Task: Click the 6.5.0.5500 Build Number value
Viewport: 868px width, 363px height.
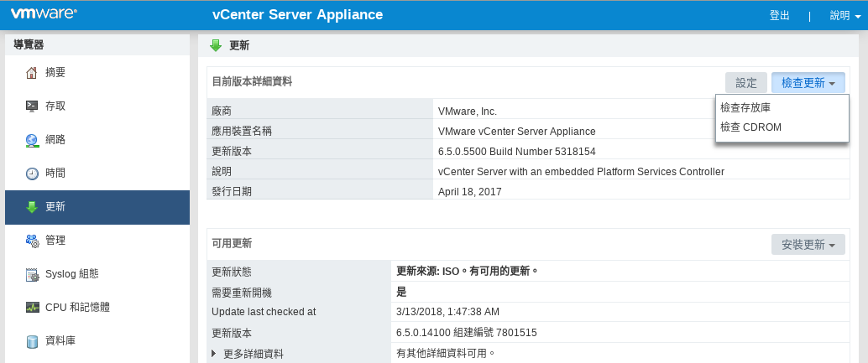Action: 516,152
